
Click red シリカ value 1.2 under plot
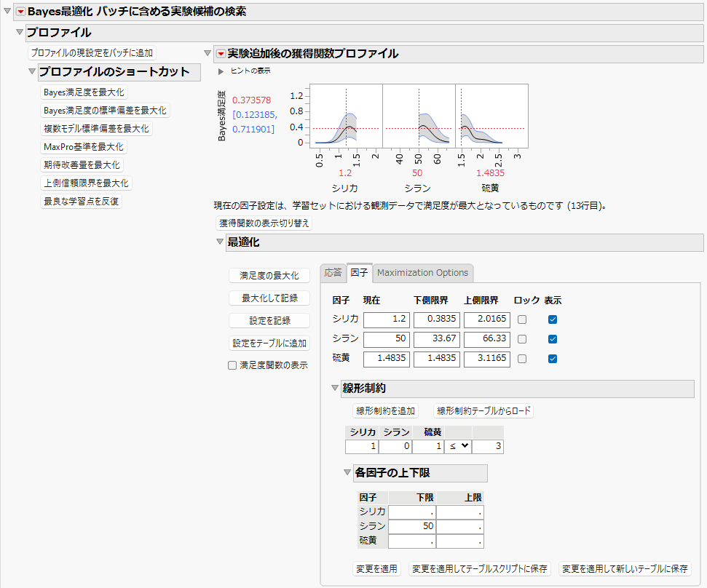tap(345, 173)
